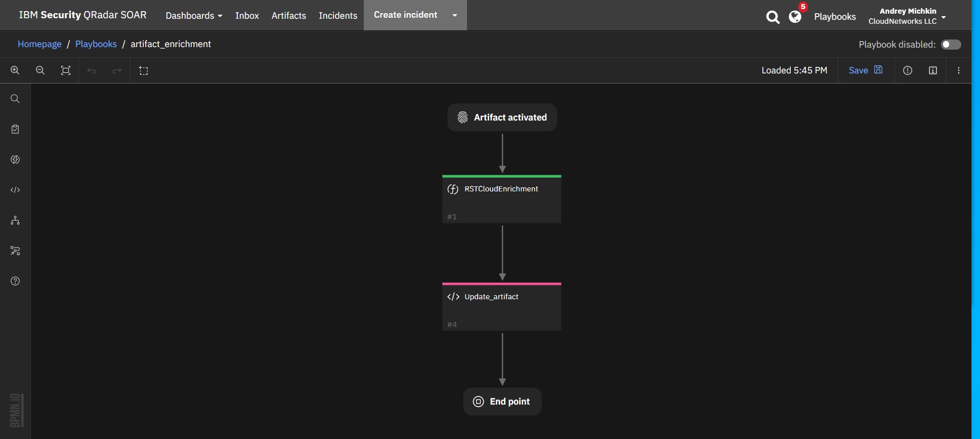Activate the marquee selection tool
This screenshot has height=439, width=980.
144,71
